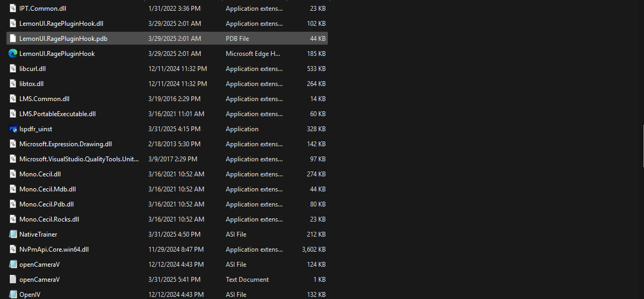Image resolution: width=644 pixels, height=299 pixels.
Task: Select the Mono.Cecil.Pdb.dll entry
Action: pyautogui.click(x=46, y=204)
